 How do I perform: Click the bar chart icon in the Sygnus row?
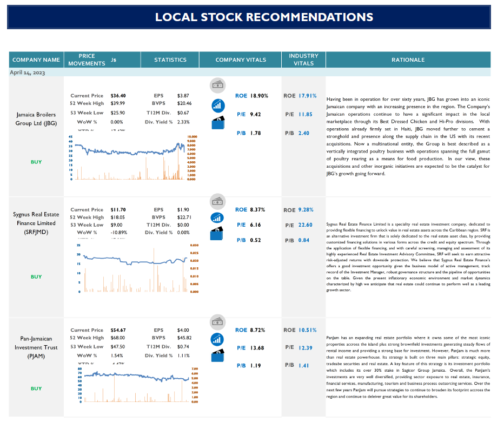point(217,218)
